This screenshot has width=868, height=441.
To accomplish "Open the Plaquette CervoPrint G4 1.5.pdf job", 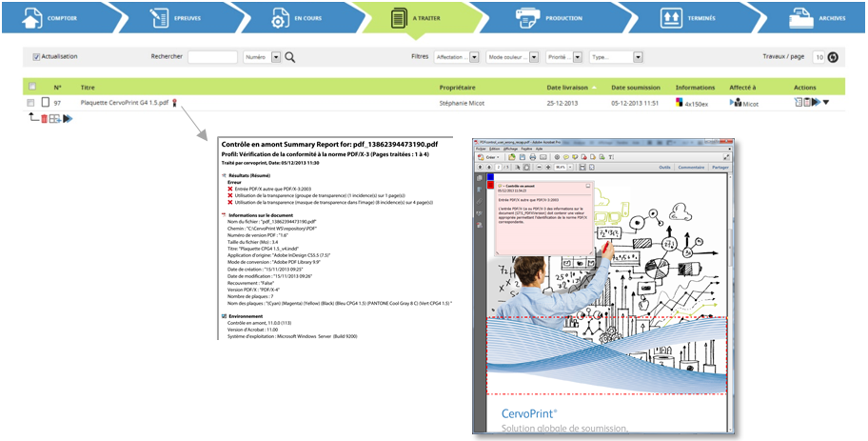I will [125, 102].
